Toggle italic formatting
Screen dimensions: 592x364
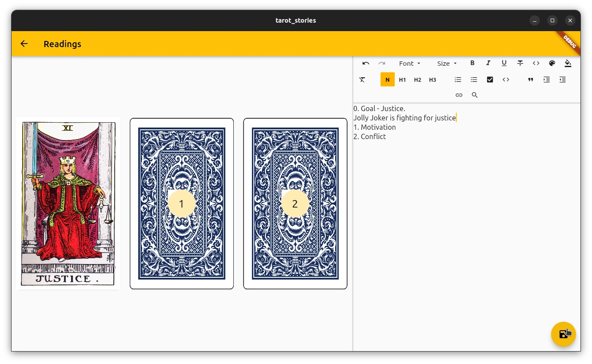coord(488,63)
